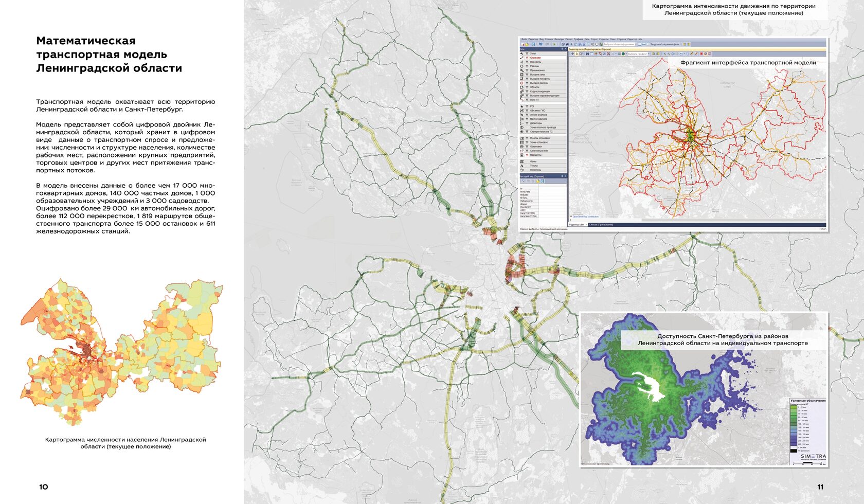This screenshot has width=864, height=504.
Task: Open the OpenStreetMap contributors link
Action: tap(586, 217)
